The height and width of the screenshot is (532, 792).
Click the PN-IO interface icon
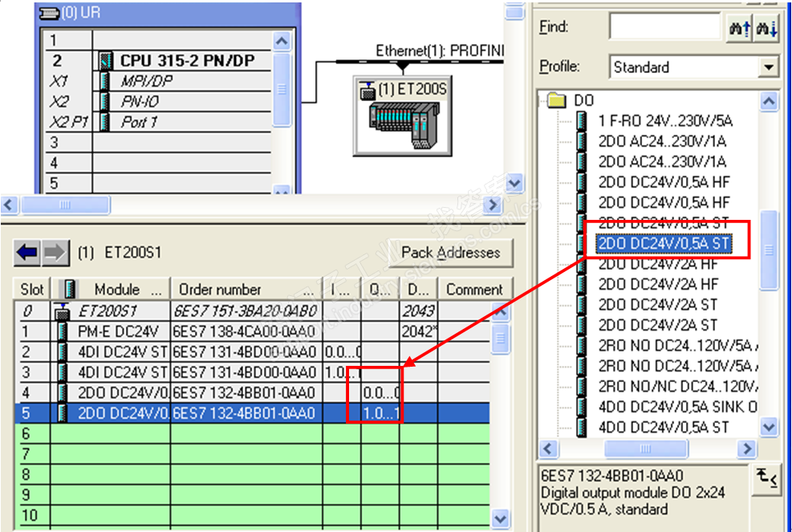tap(105, 101)
